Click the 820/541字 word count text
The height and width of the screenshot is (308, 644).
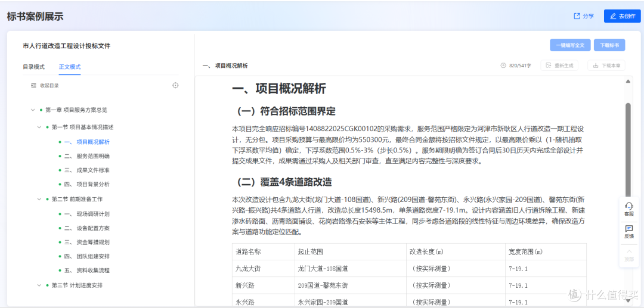tap(520, 66)
